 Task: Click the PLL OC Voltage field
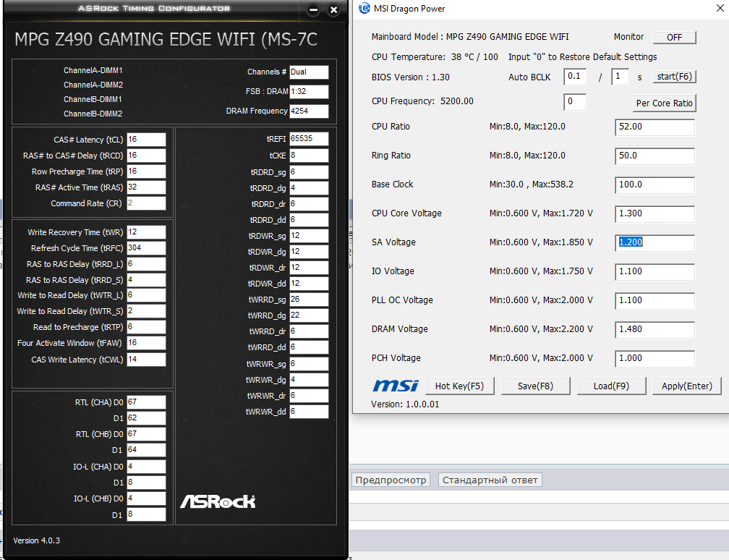(655, 300)
